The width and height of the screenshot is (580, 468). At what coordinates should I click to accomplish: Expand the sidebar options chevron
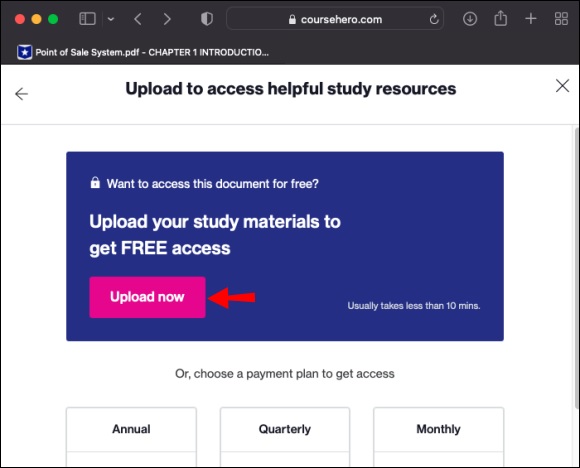click(111, 19)
